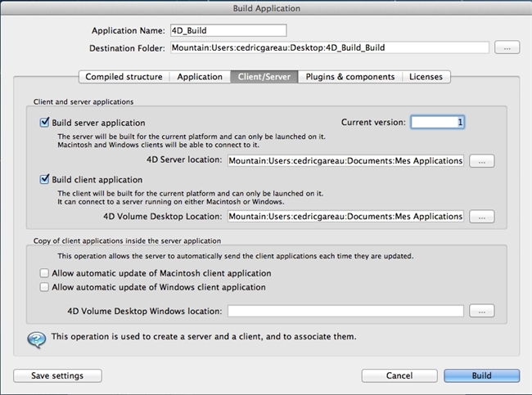Switch to Compiled structure tab
Image resolution: width=532 pixels, height=395 pixels.
tap(124, 77)
